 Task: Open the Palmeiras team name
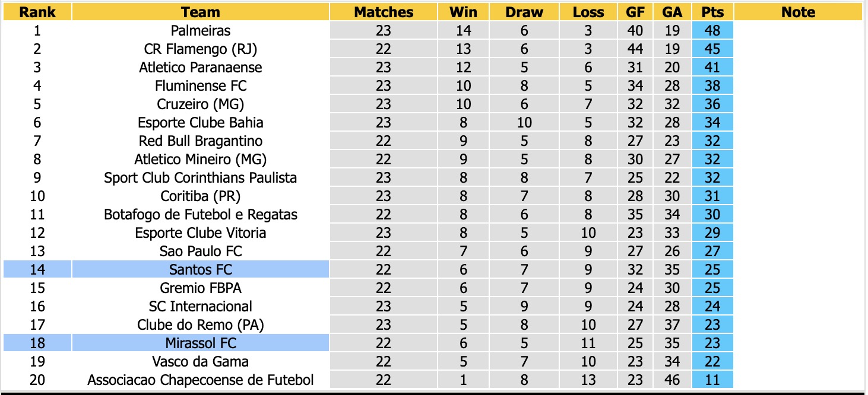coord(201,30)
